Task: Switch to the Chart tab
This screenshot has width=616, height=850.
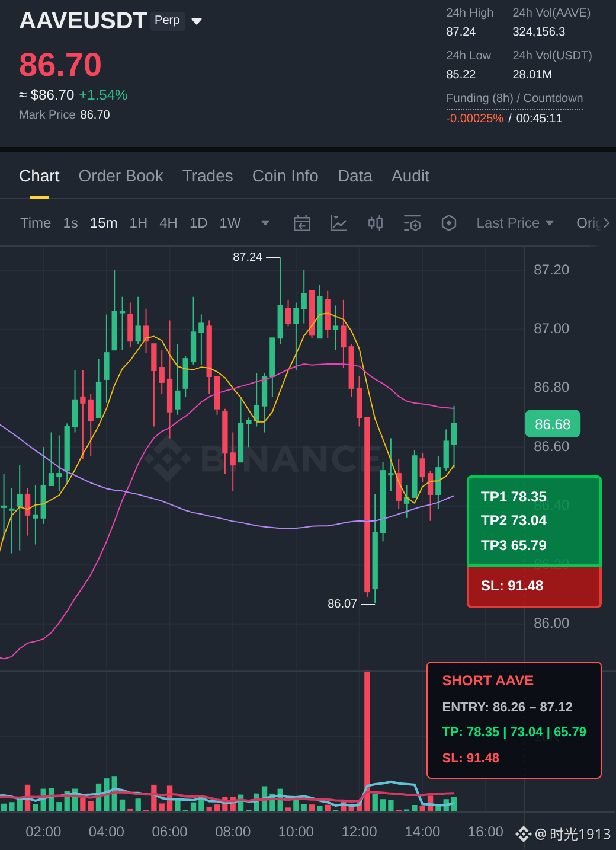Action: 39,176
